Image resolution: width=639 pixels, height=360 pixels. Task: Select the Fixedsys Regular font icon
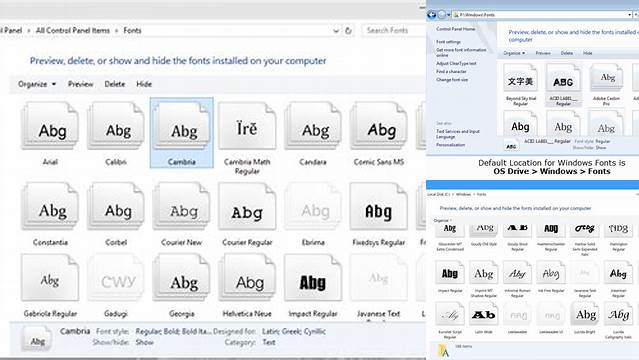(x=379, y=207)
